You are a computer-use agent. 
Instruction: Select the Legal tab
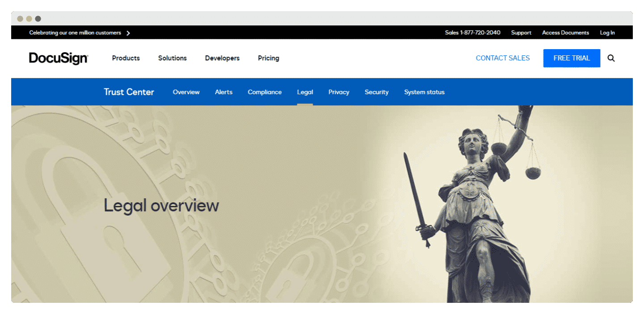point(305,92)
